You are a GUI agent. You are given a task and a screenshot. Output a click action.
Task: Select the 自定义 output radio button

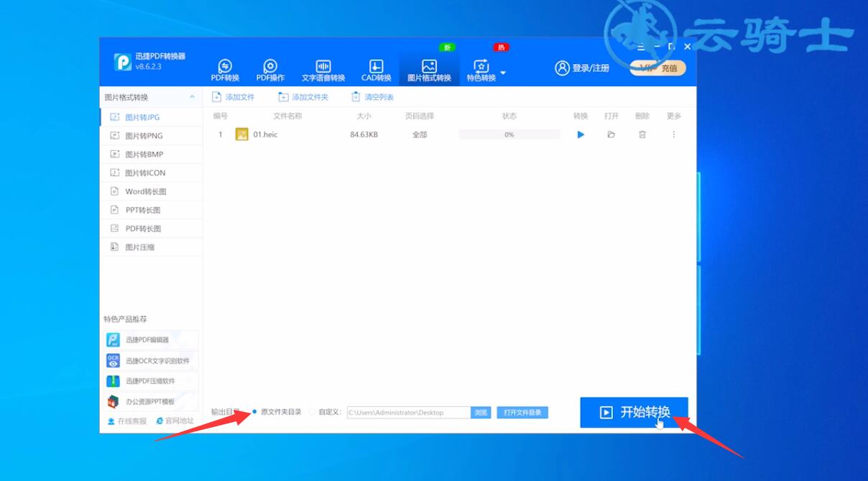click(x=312, y=412)
